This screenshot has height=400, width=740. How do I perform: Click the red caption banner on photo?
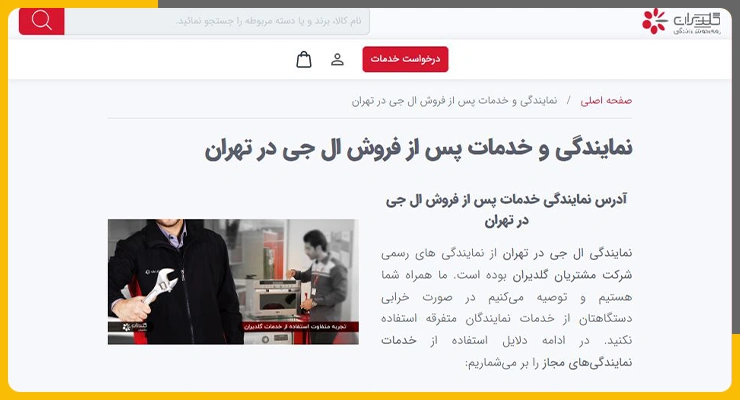[x=301, y=326]
